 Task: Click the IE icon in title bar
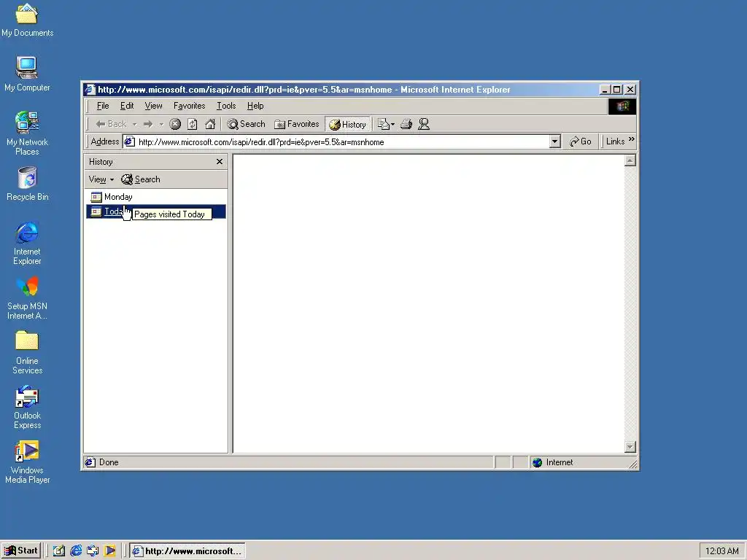(x=90, y=90)
